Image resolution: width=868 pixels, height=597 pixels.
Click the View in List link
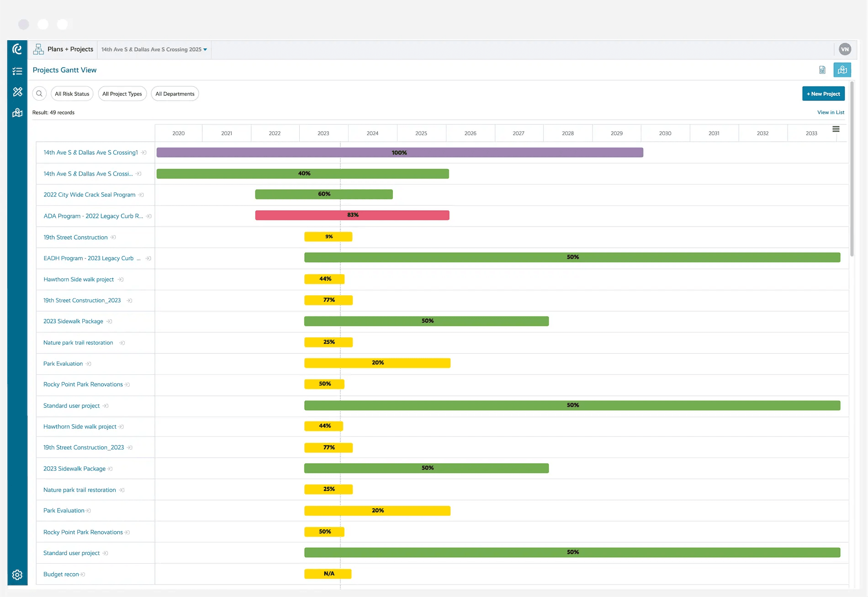click(831, 112)
